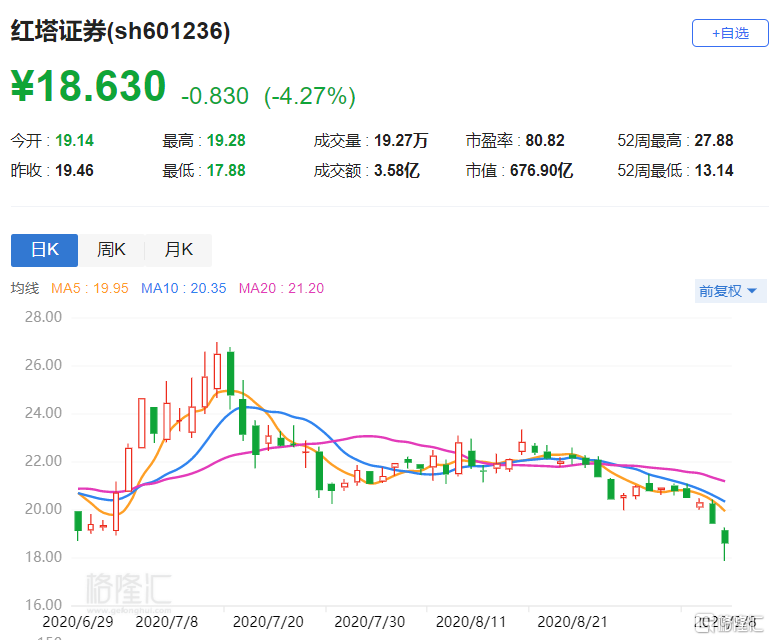Switch to the 月K monthly chart tab
770x640 pixels.
(178, 250)
